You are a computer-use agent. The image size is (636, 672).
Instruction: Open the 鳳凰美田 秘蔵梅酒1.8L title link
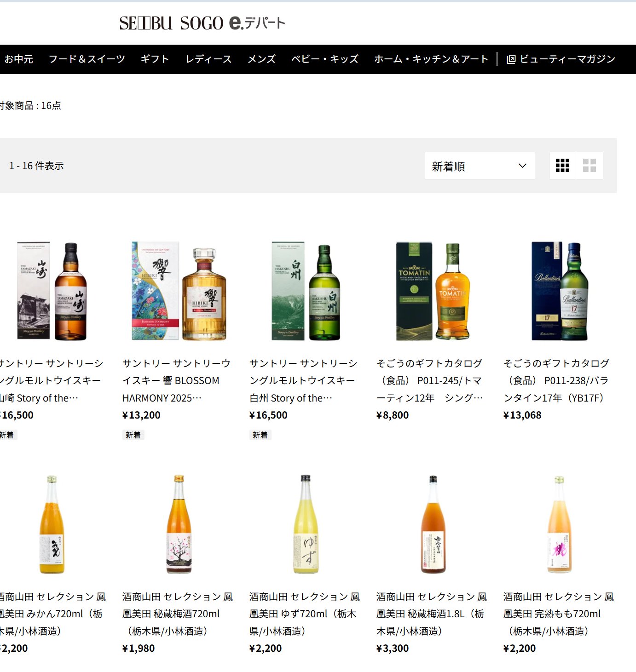[x=432, y=614]
